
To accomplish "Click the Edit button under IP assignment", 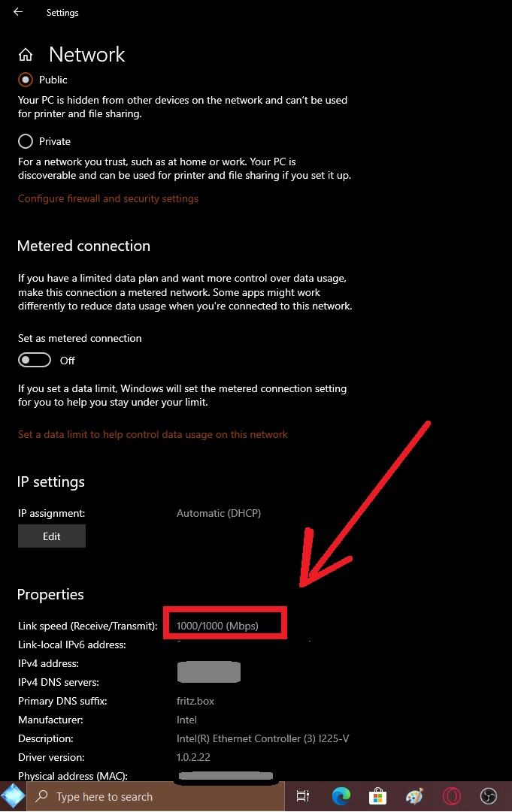I will pos(52,536).
